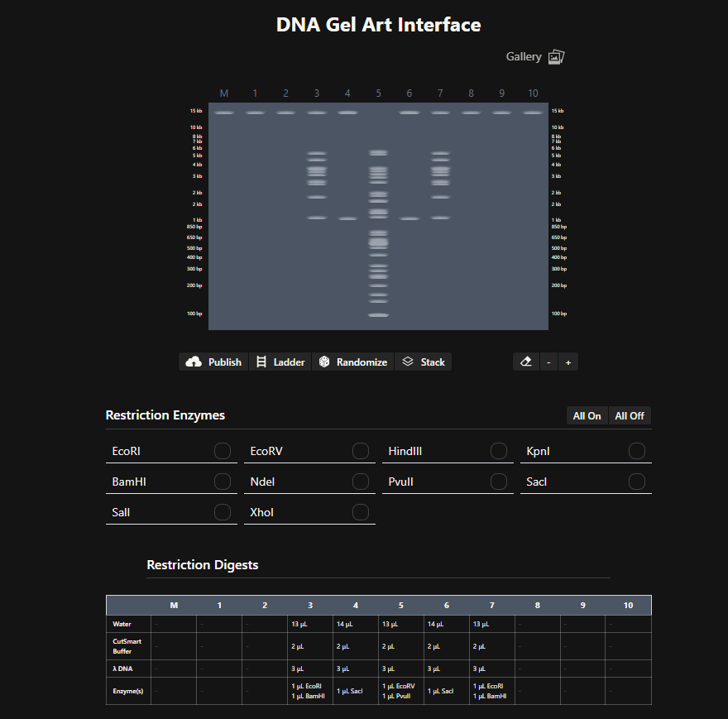Screen dimensions: 728x719
Task: Toggle the BamHI enzyme circle
Action: (x=223, y=482)
